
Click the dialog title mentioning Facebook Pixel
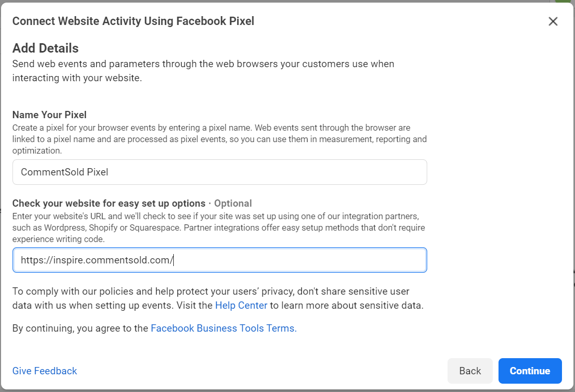[133, 21]
